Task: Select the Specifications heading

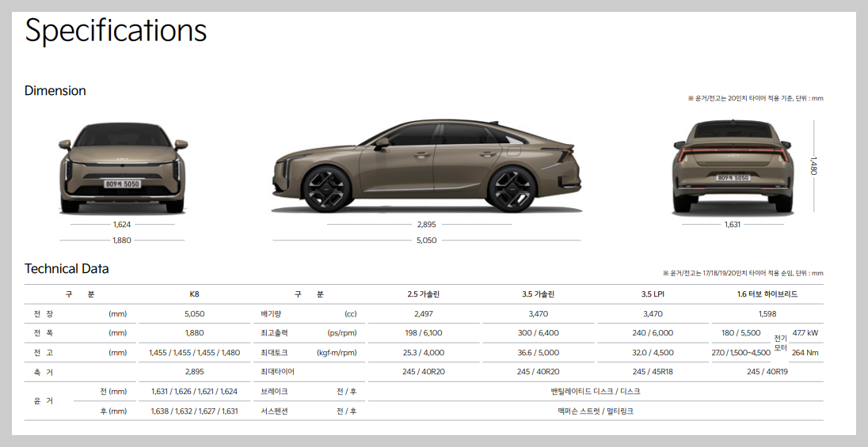Action: tap(116, 30)
